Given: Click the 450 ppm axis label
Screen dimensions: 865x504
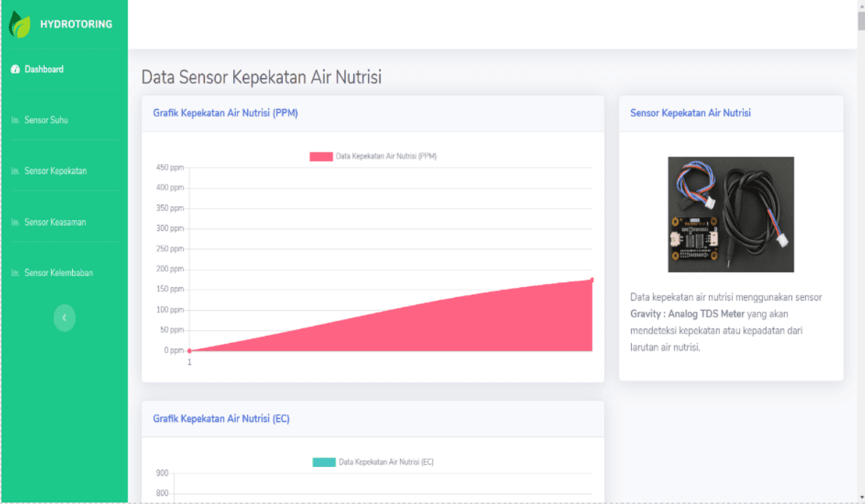Looking at the screenshot, I should (x=170, y=168).
